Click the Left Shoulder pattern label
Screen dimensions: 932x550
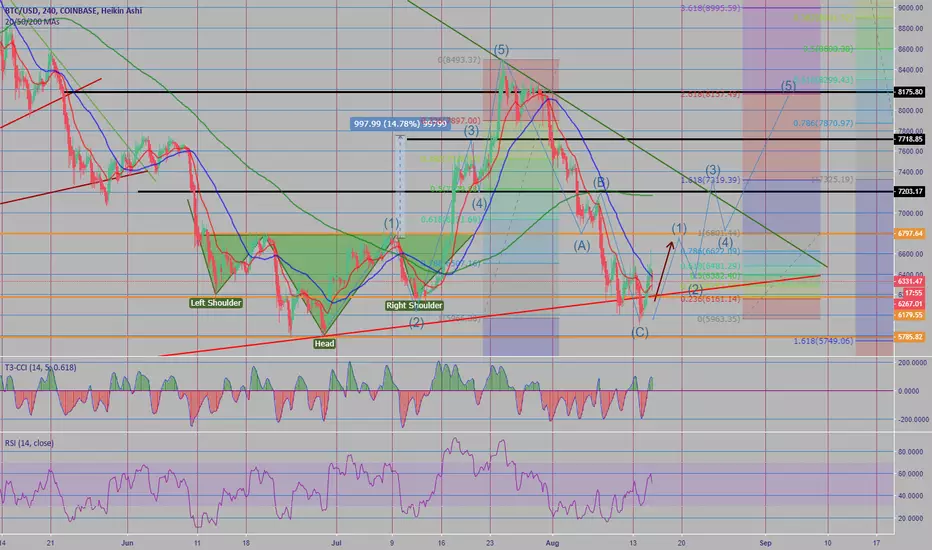tap(216, 303)
